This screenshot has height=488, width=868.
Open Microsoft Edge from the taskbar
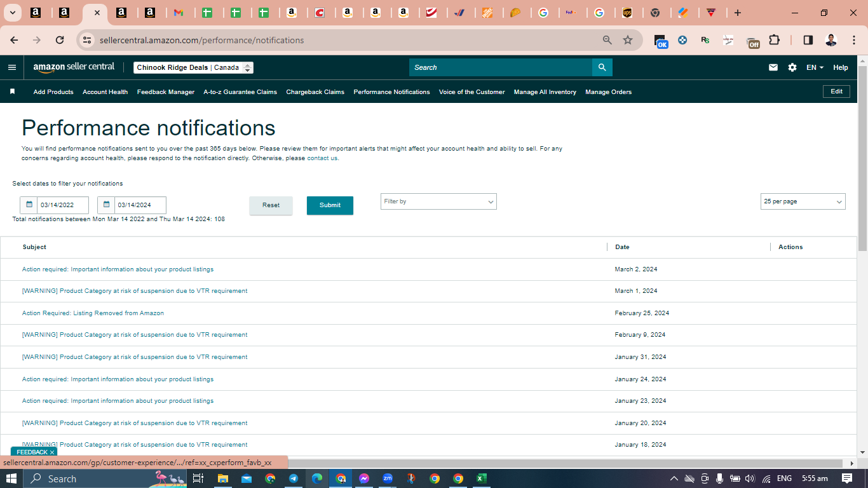(x=317, y=478)
